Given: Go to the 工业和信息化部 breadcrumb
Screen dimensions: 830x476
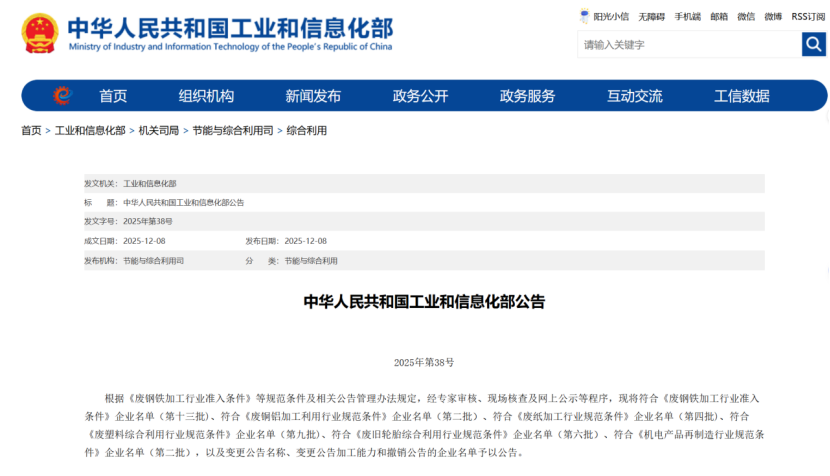Looking at the screenshot, I should (x=90, y=130).
